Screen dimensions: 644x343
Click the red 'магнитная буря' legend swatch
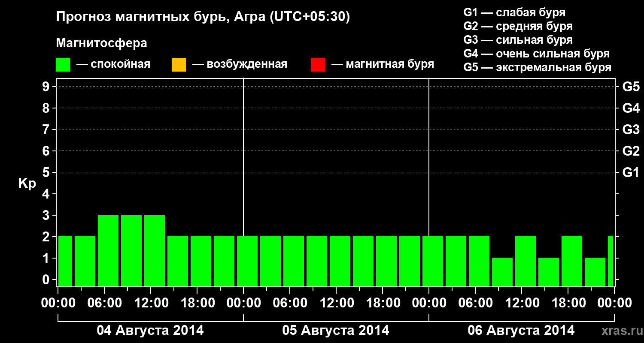(318, 65)
